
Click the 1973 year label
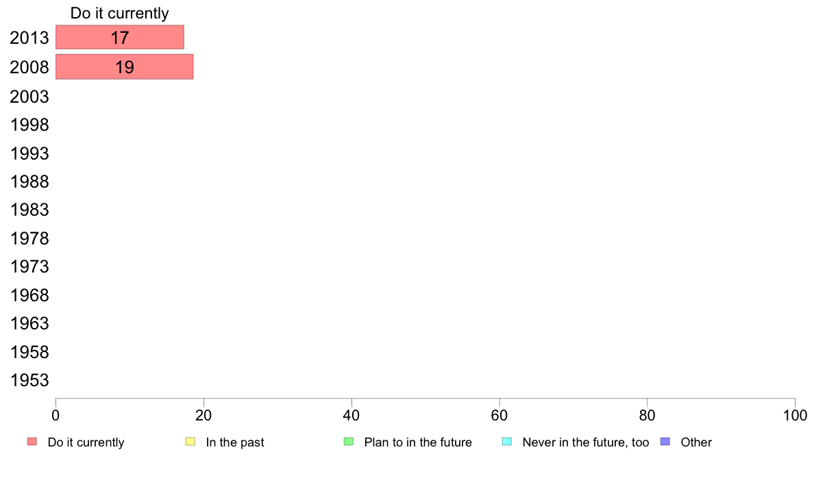click(29, 267)
